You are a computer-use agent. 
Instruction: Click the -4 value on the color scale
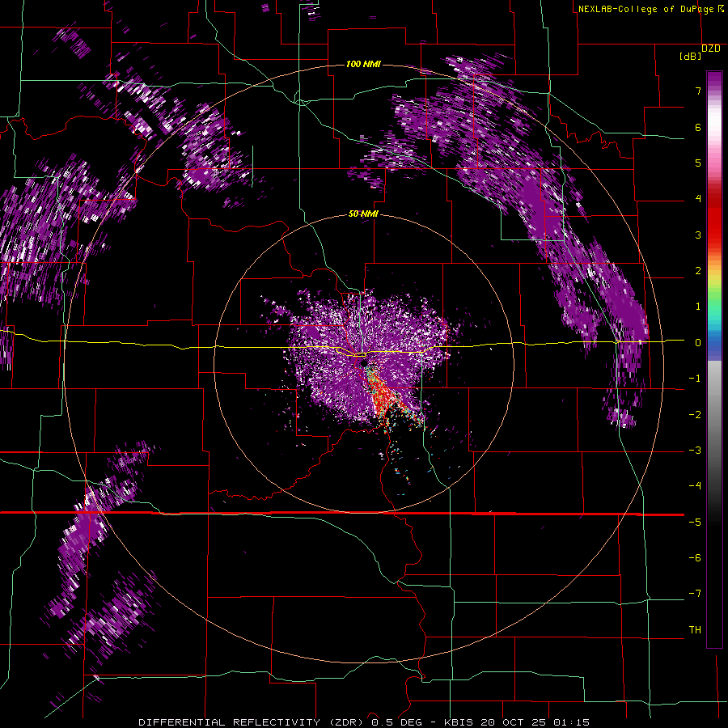tap(695, 486)
